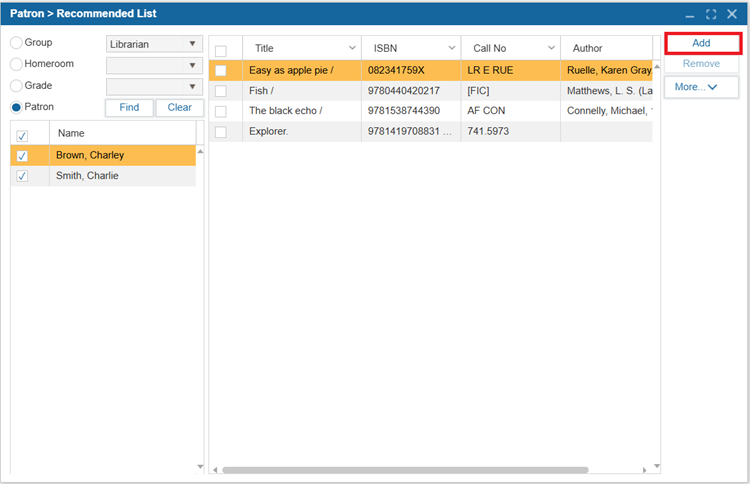
Task: Select patron row Smith, Charlie
Action: point(103,176)
